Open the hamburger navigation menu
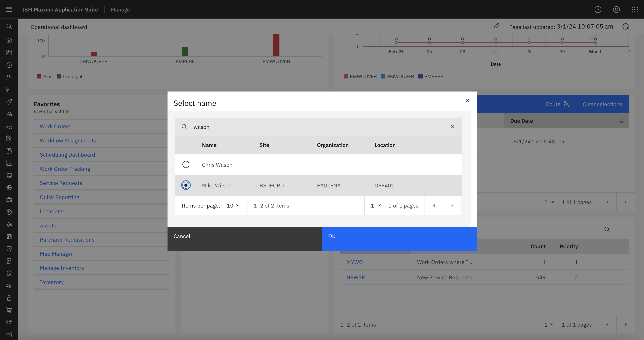The width and height of the screenshot is (644, 340). tap(9, 10)
